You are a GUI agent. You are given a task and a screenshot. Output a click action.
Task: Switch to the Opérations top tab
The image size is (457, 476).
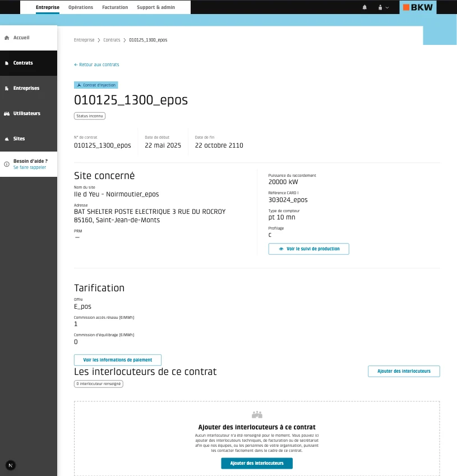(81, 7)
